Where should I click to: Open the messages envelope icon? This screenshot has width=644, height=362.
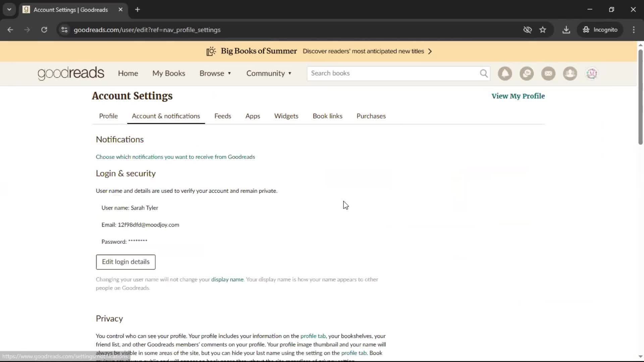[548, 73]
